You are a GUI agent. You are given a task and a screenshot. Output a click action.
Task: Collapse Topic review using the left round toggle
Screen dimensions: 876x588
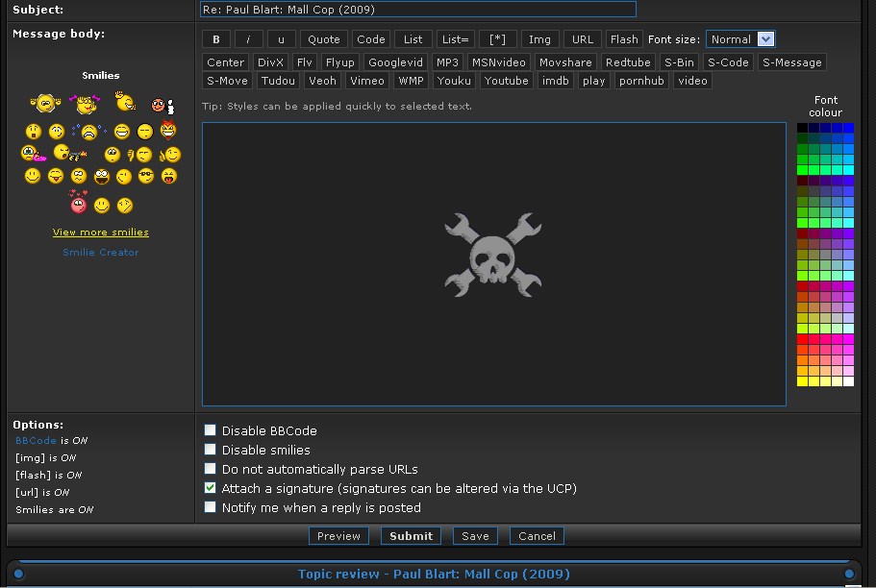coord(18,575)
